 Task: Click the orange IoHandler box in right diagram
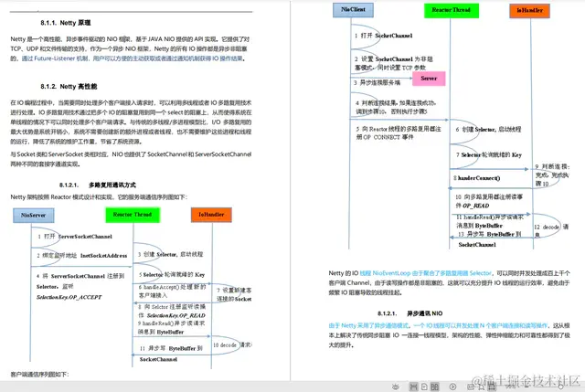tap(529, 10)
